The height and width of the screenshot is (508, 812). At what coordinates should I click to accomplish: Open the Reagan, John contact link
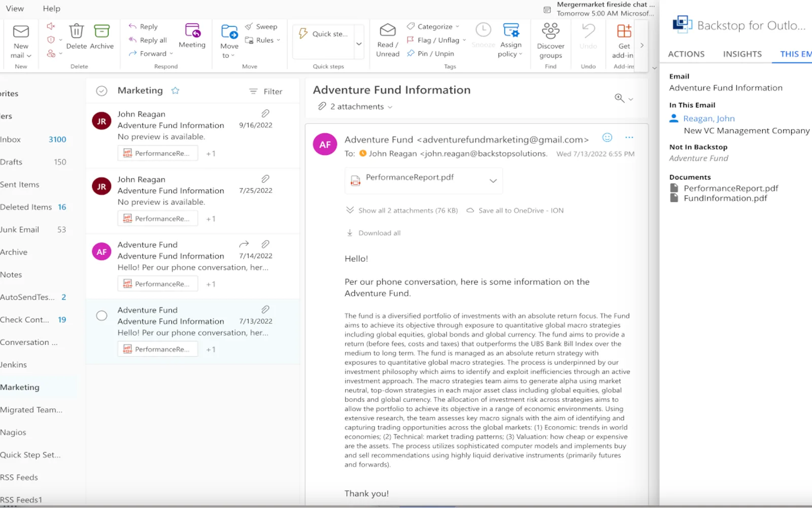pyautogui.click(x=708, y=118)
